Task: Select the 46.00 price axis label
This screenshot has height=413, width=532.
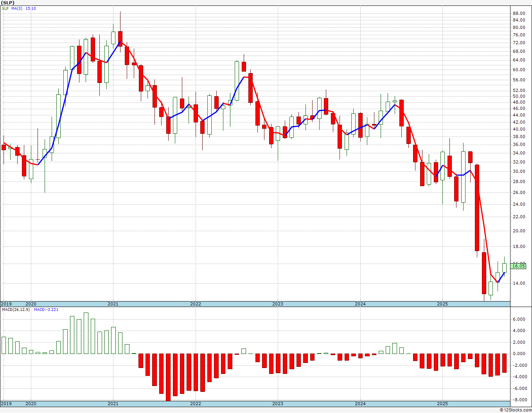Action: pyautogui.click(x=519, y=108)
